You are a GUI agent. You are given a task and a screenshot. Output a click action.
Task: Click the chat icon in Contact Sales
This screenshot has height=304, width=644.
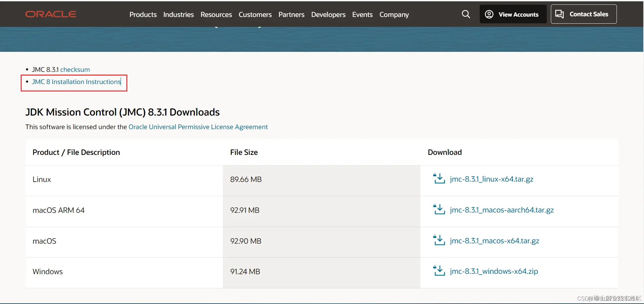tap(559, 14)
